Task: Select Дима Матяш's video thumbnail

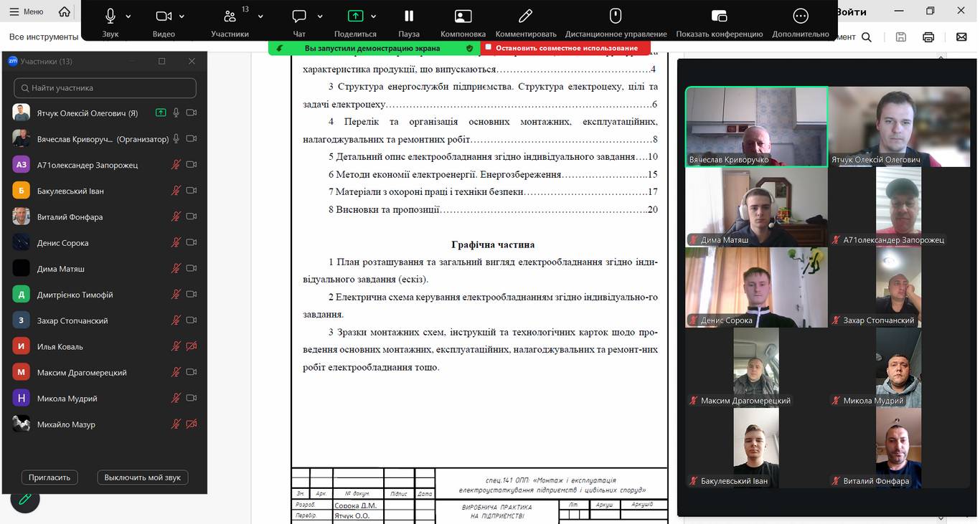Action: [x=756, y=208]
